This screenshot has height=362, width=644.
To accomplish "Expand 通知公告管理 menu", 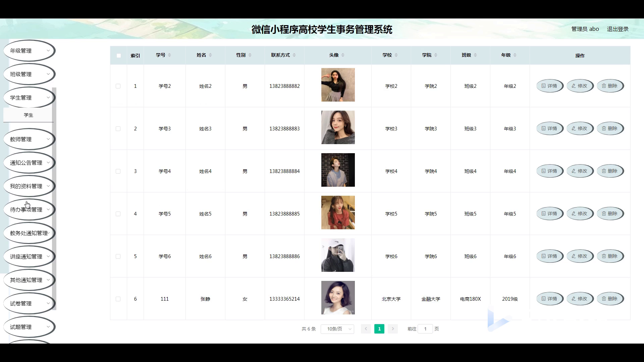I will [29, 163].
